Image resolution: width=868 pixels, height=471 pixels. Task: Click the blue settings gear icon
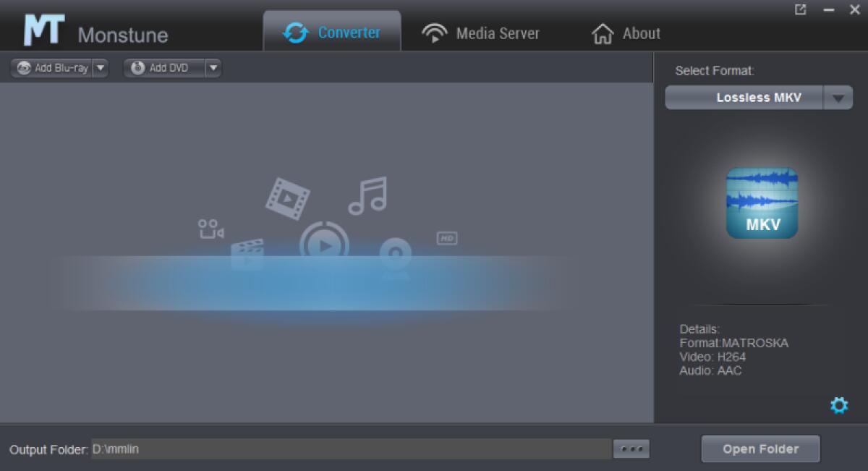pos(839,405)
